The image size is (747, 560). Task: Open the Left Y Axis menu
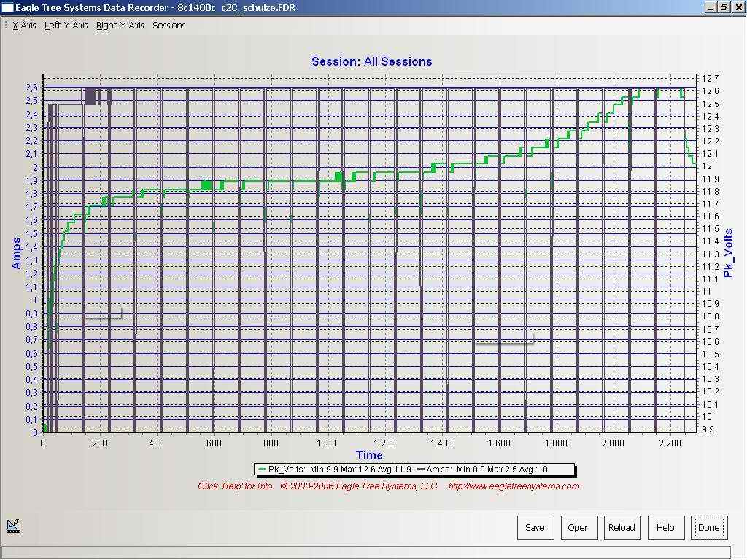[x=66, y=26]
